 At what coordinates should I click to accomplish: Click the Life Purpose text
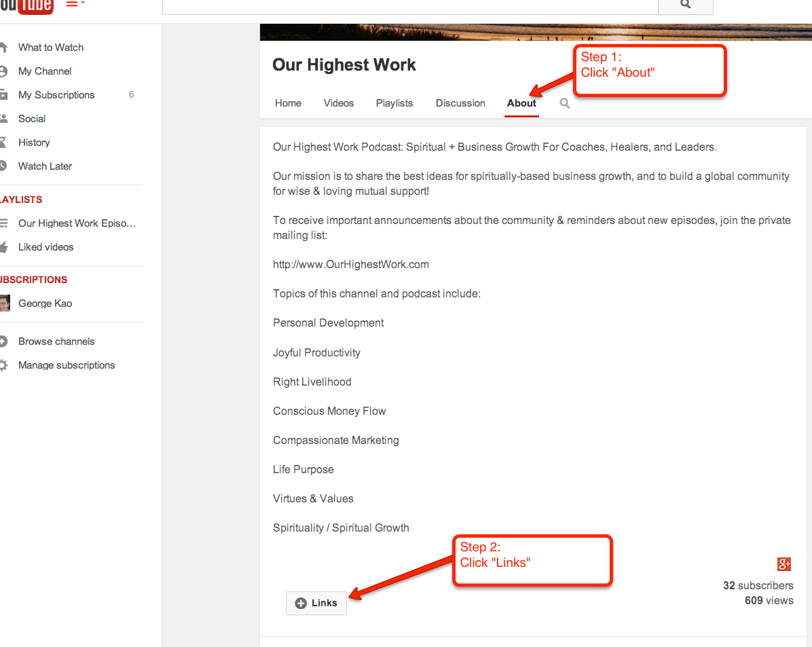point(303,469)
